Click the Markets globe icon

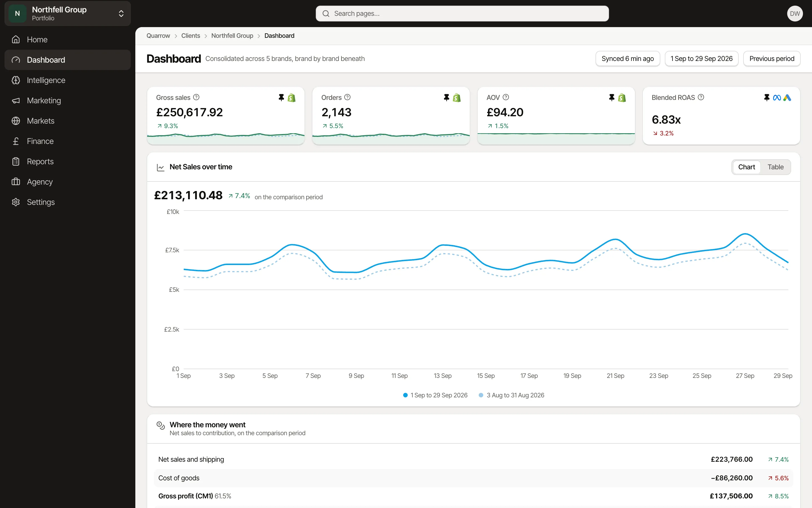[16, 121]
